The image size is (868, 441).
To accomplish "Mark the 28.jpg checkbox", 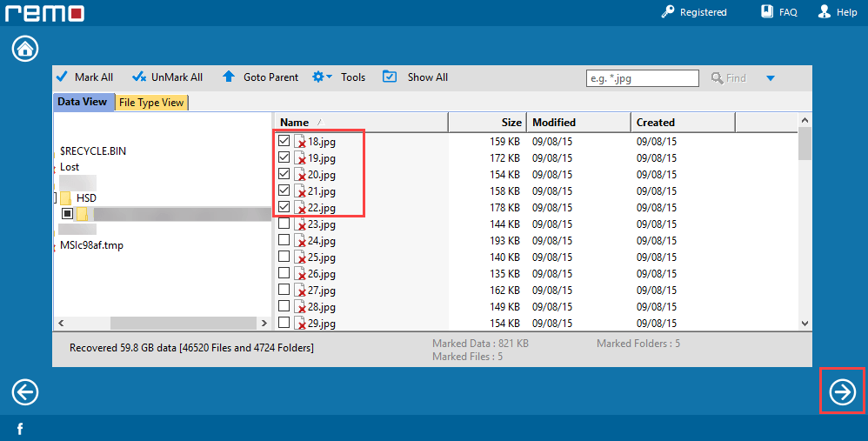I will coord(284,306).
